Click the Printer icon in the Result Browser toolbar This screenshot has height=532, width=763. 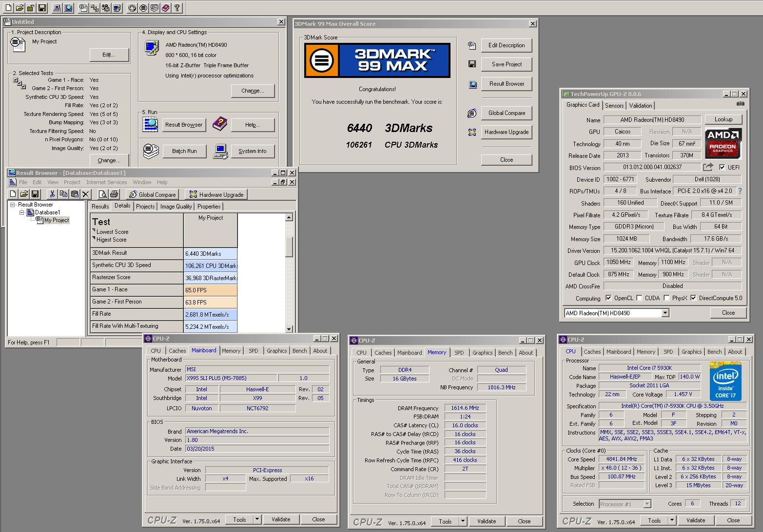point(114,194)
